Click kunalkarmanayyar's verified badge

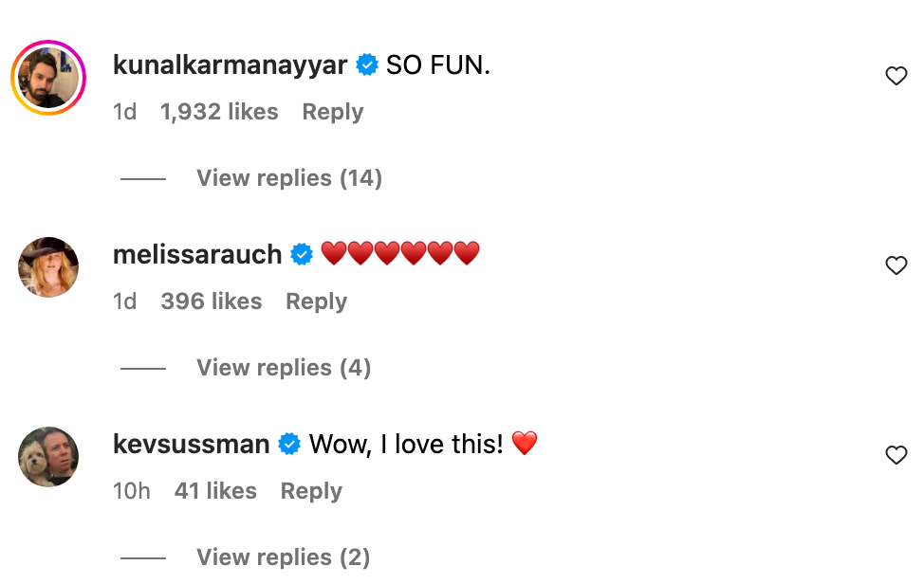click(365, 64)
